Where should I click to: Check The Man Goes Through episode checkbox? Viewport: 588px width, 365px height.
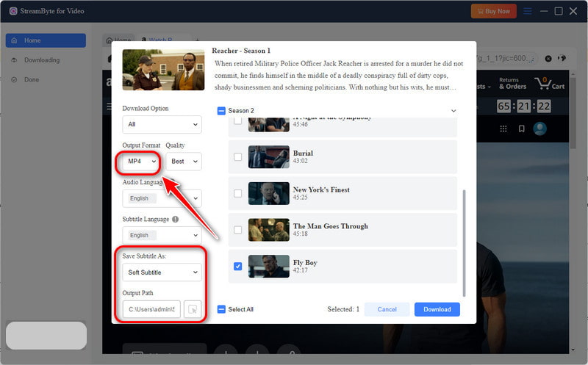coord(237,230)
